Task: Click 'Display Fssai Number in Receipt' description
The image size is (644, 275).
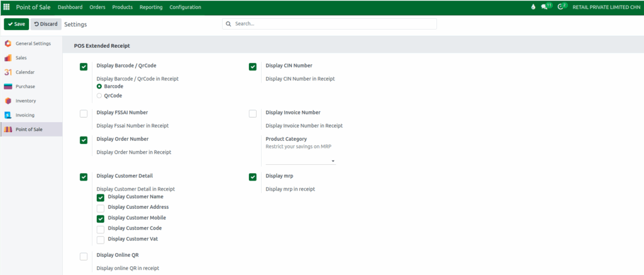Action: [133, 126]
